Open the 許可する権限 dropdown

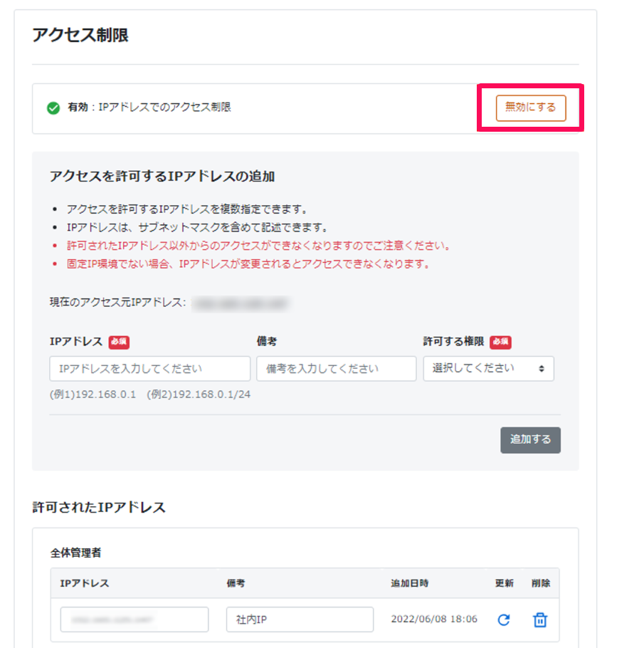488,368
